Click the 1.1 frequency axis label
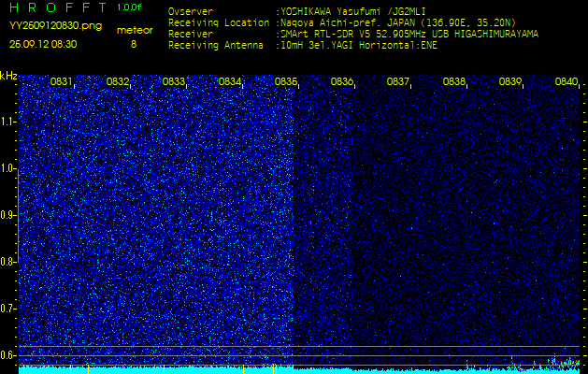 coord(7,122)
